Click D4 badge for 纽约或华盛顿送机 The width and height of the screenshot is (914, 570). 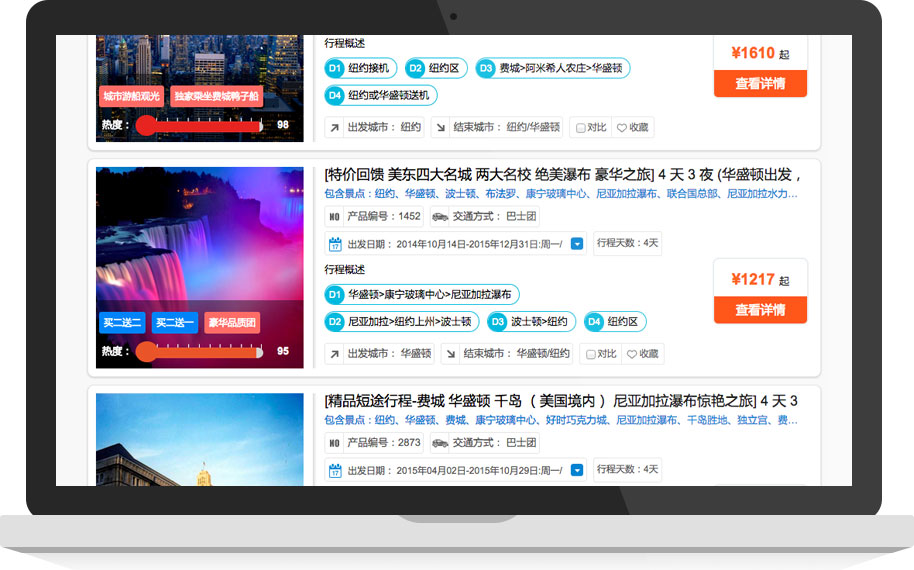(335, 95)
